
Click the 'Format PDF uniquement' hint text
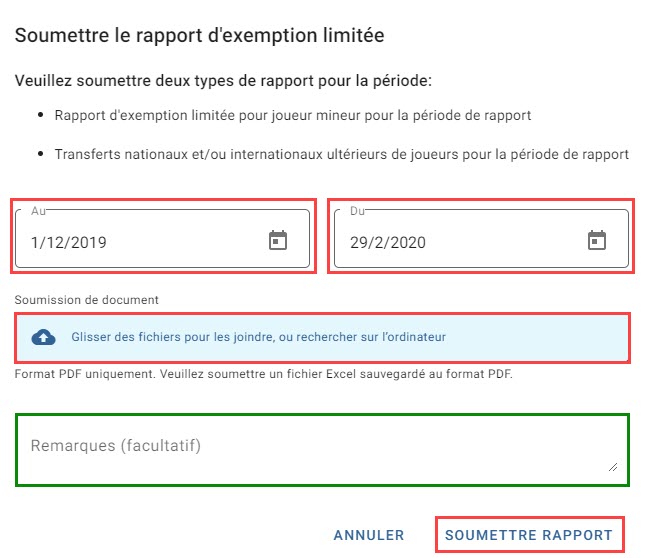(x=263, y=374)
